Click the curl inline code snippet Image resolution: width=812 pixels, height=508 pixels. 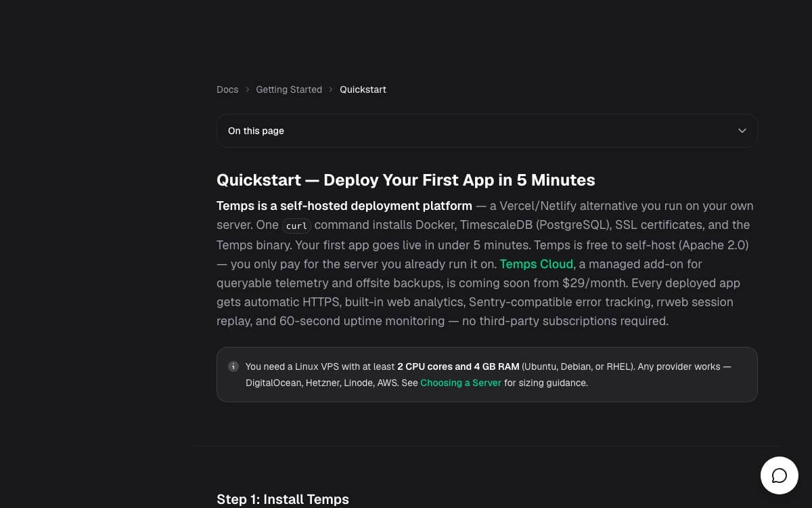click(297, 226)
